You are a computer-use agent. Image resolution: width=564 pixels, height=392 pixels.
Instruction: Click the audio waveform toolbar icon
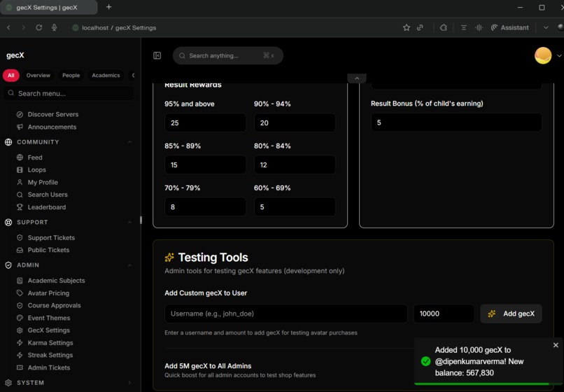[479, 28]
